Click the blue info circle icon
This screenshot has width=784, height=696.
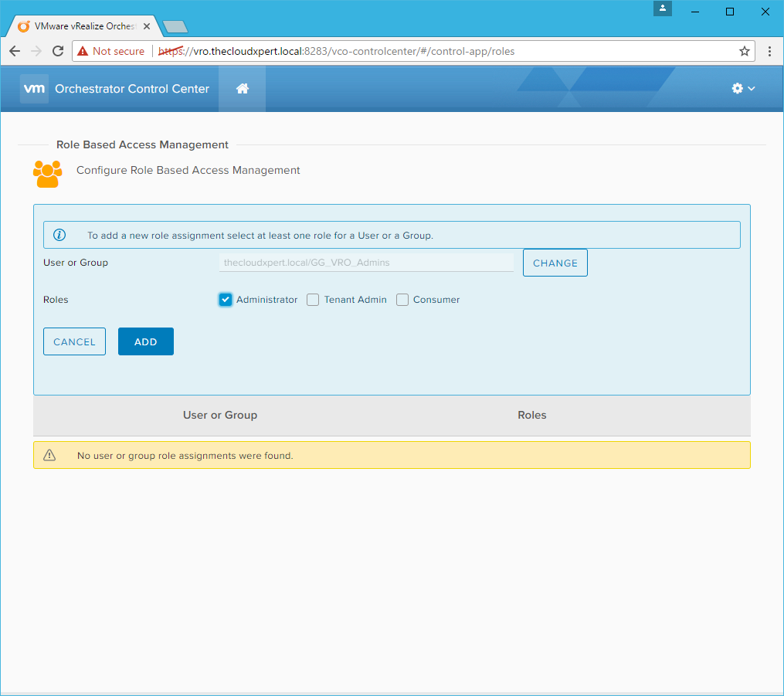pyautogui.click(x=59, y=235)
